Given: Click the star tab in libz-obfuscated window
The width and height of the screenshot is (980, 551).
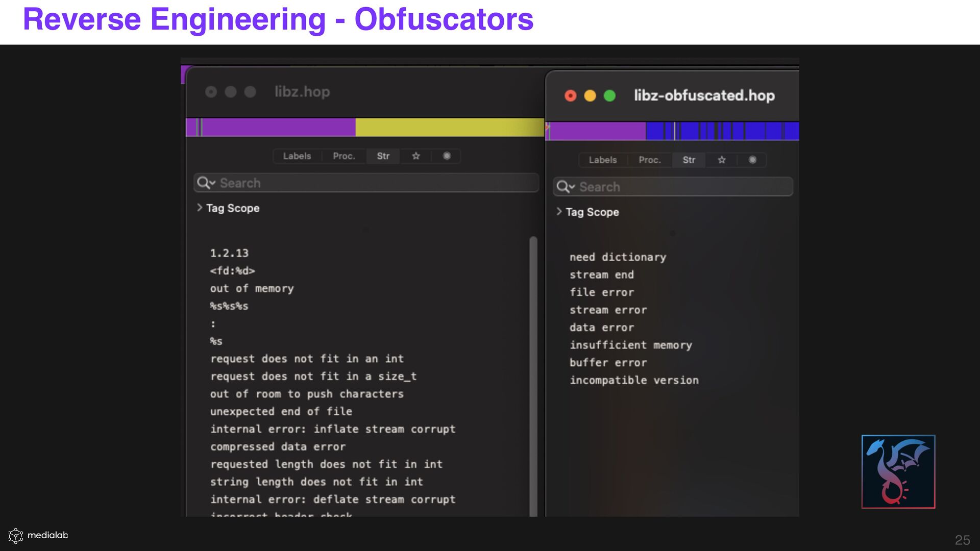Looking at the screenshot, I should click(722, 160).
